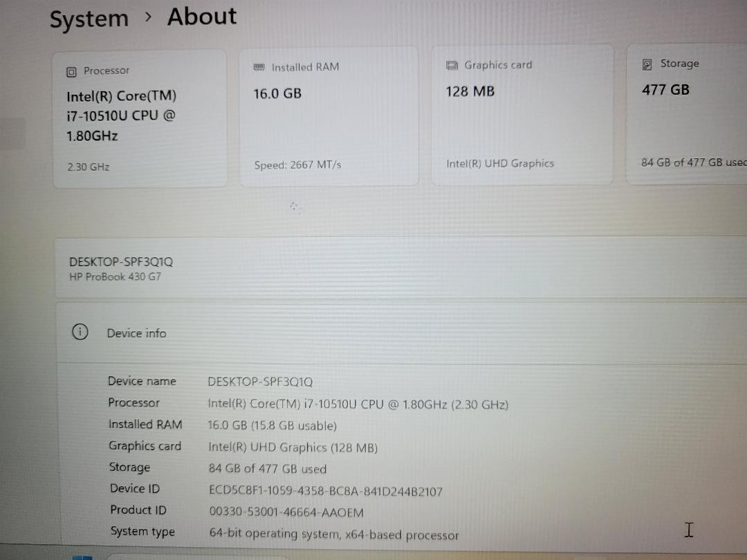The height and width of the screenshot is (560, 747).
Task: Select the System type value text
Action: pos(334,534)
